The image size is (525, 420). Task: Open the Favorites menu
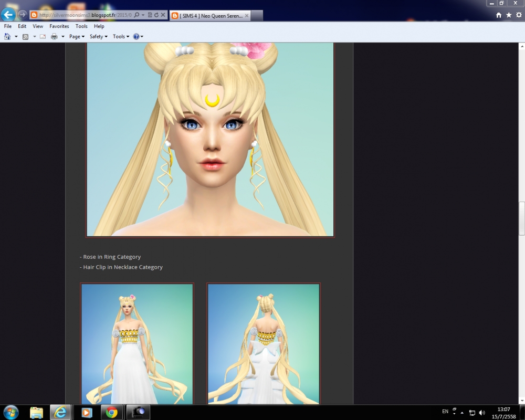tap(59, 26)
